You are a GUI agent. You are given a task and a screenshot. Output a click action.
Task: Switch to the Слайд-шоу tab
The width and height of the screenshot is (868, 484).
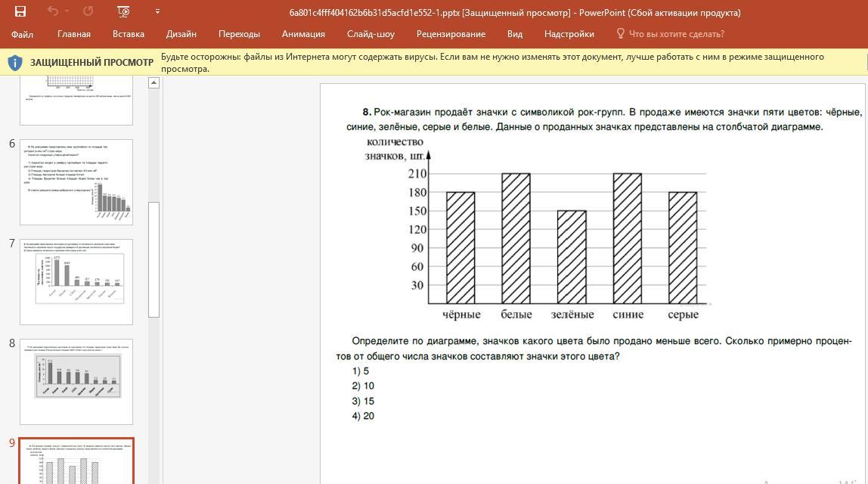[370, 34]
